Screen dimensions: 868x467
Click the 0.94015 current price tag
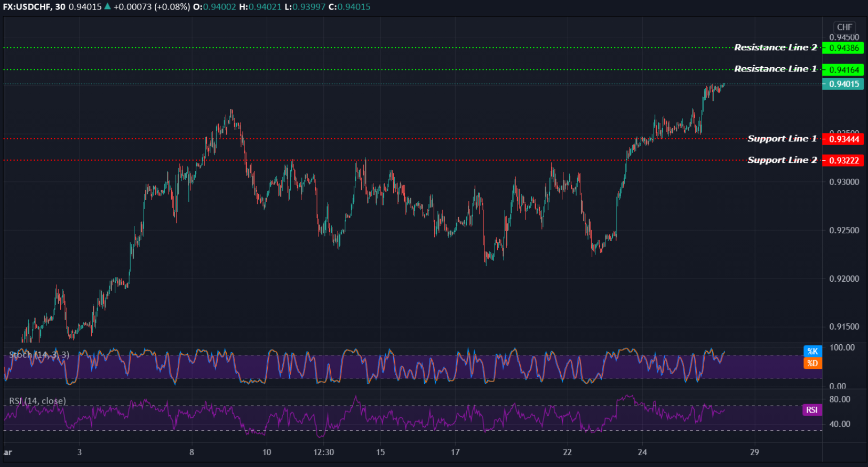click(x=843, y=84)
